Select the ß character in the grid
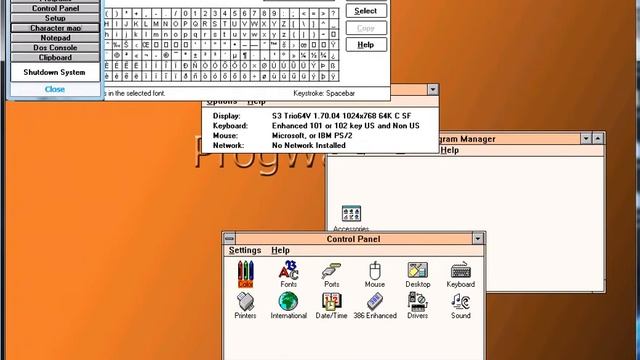 coord(333,66)
